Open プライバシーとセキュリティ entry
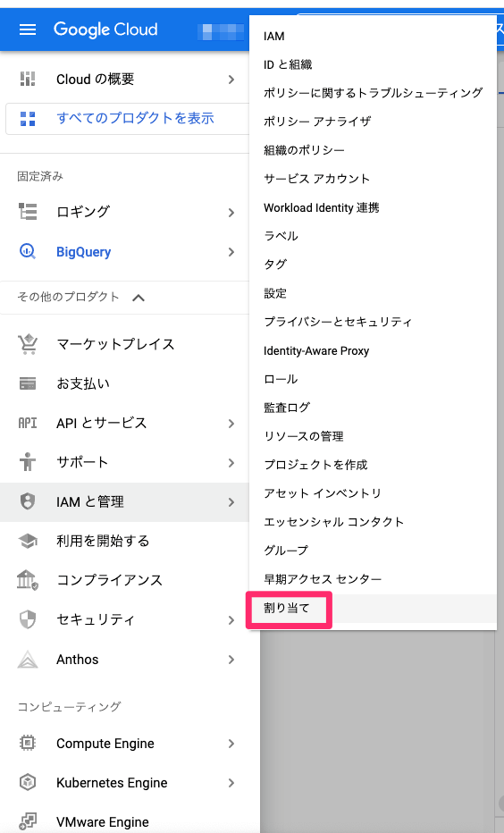The image size is (504, 833). click(x=373, y=322)
